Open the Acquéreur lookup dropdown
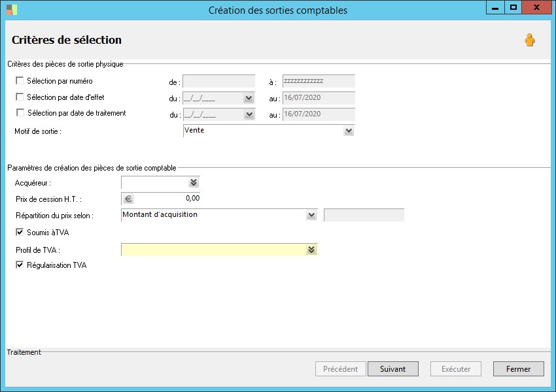This screenshot has height=392, width=556. pos(193,183)
